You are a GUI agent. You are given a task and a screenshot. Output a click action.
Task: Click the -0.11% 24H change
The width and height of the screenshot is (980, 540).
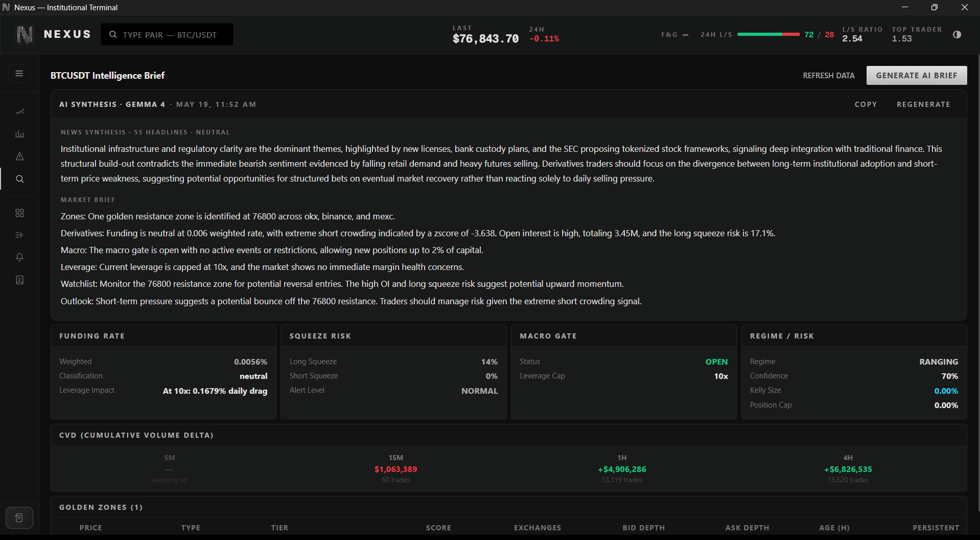pos(544,39)
